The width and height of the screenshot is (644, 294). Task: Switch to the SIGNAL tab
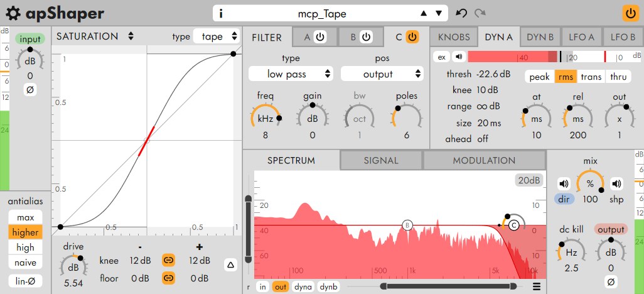click(381, 160)
